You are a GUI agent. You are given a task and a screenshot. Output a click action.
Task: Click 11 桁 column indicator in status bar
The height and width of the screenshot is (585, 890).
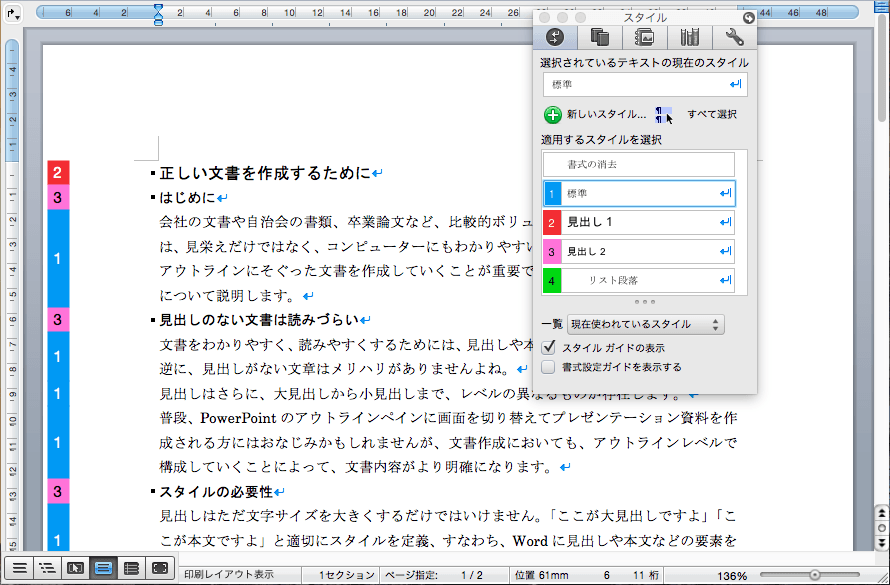(646, 575)
